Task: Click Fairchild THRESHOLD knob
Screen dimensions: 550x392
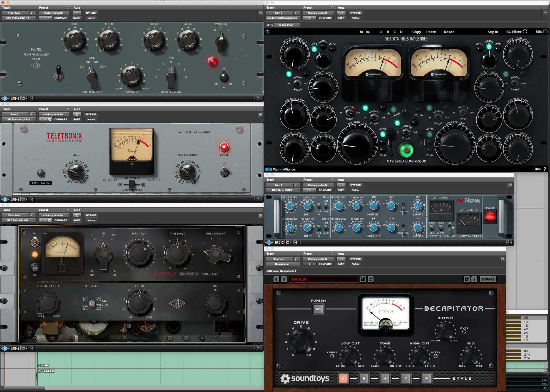Action: pos(177,254)
